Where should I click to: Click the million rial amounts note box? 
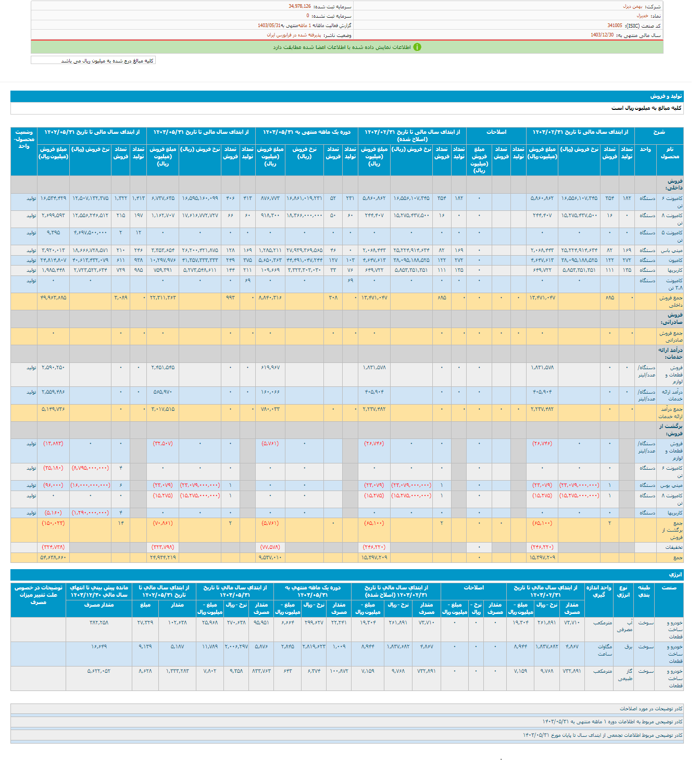(93, 60)
